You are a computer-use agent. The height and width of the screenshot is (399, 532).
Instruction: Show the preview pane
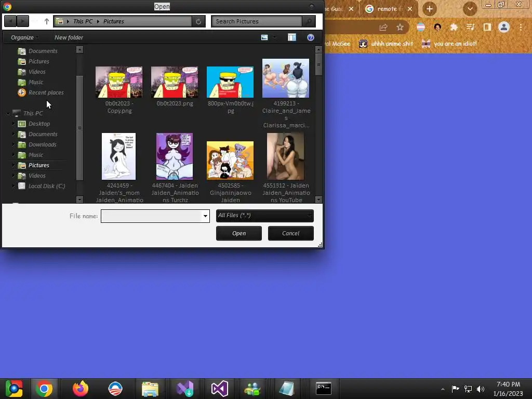point(292,37)
